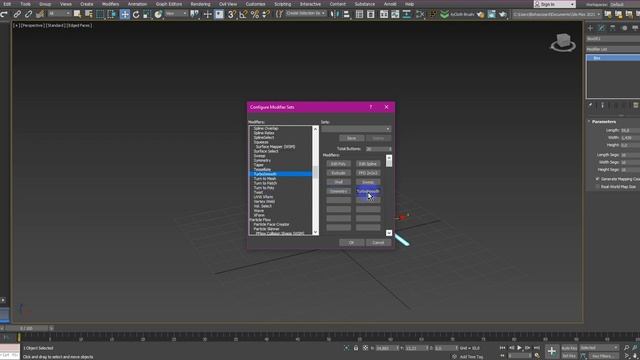The height and width of the screenshot is (360, 640).
Task: Click the Unlink Selection icon
Action: coord(29,14)
